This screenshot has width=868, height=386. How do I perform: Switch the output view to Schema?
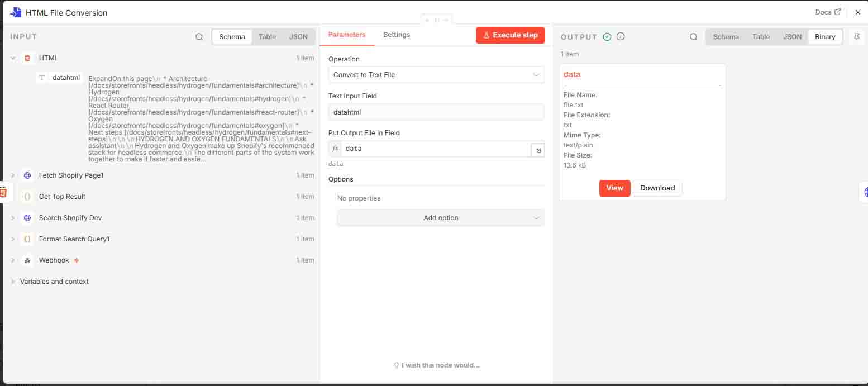pyautogui.click(x=726, y=36)
